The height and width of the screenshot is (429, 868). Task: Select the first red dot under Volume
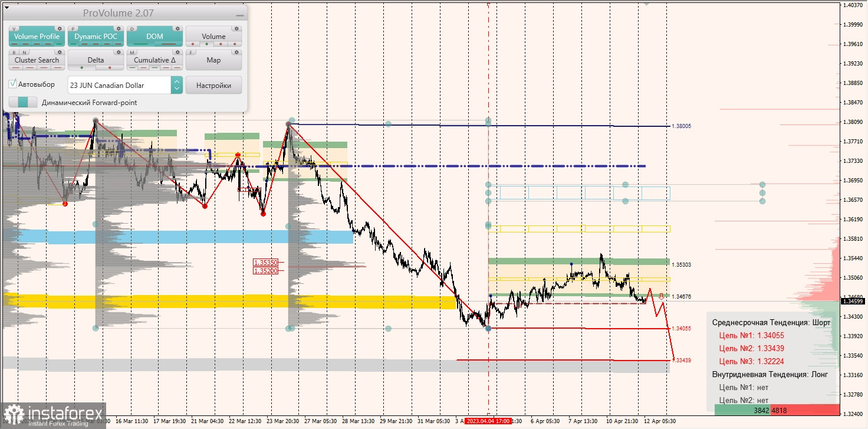pos(193,44)
